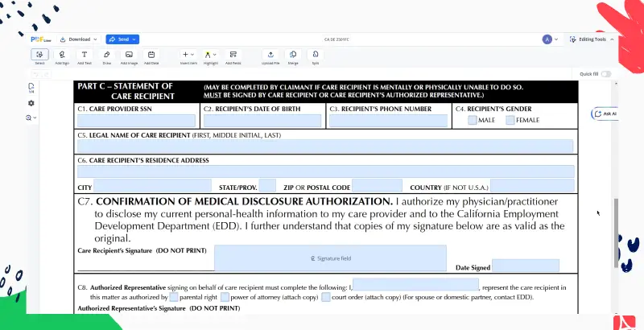Screen dimensions: 644x330
Task: Open the pages panel icon in left sidebar
Action: (31, 87)
